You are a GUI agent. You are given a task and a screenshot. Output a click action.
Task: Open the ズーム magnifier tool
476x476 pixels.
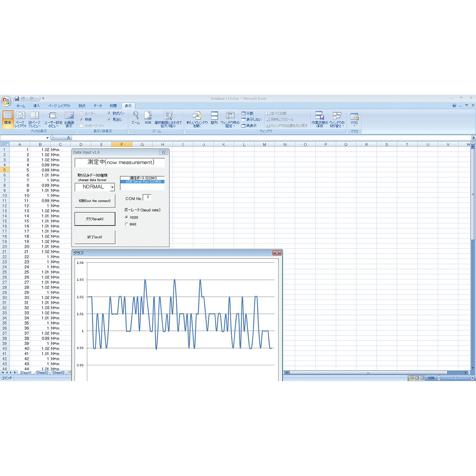pyautogui.click(x=136, y=118)
